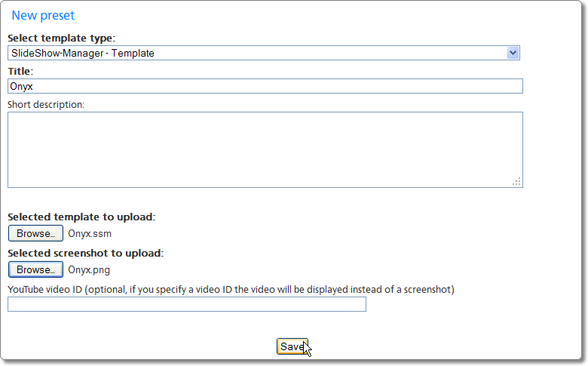This screenshot has height=366, width=588.
Task: Click the template type dropdown arrow
Action: pos(513,53)
